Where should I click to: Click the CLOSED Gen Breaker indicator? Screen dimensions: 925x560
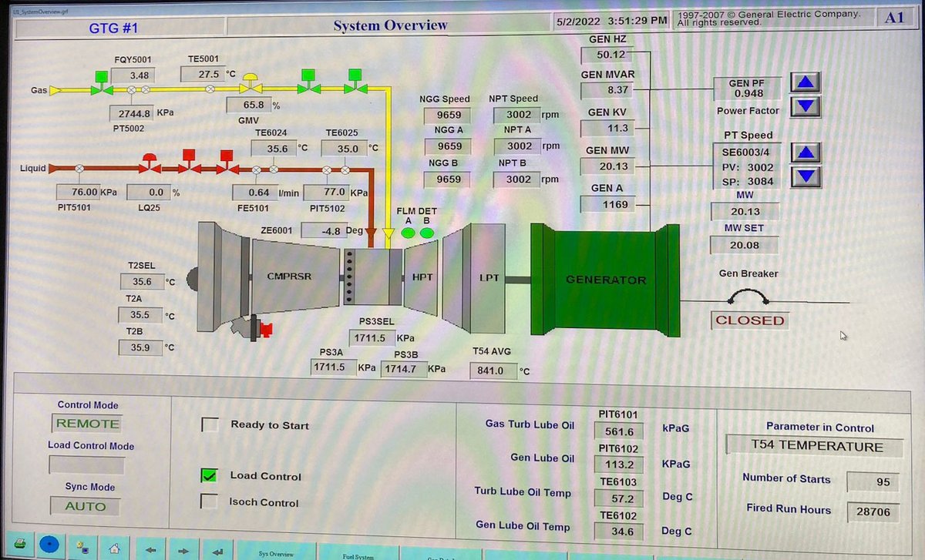click(x=748, y=320)
